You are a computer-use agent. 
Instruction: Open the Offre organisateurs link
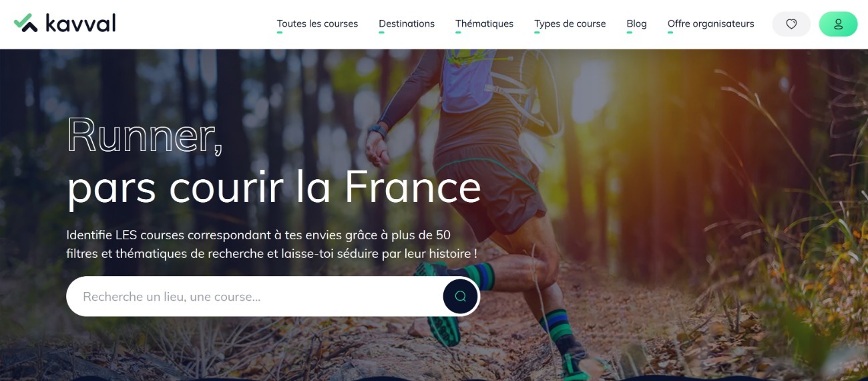710,24
